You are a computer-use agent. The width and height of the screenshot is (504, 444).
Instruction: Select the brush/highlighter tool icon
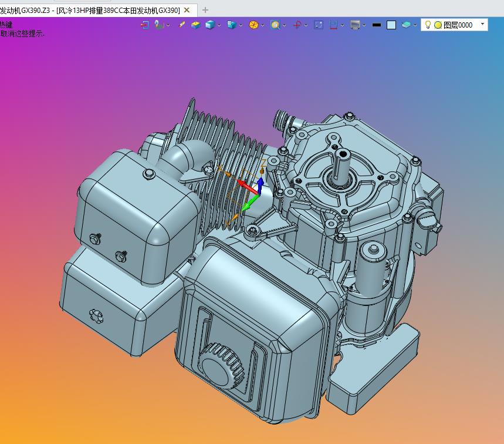click(182, 25)
